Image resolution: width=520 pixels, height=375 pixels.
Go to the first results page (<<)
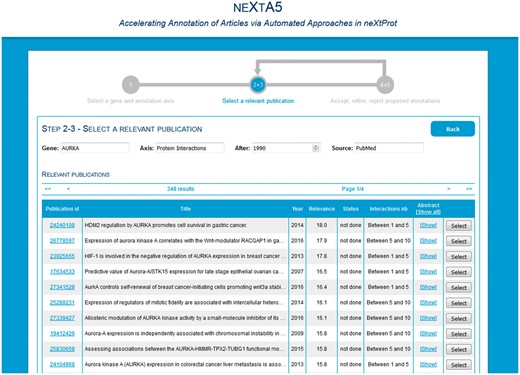(x=48, y=189)
